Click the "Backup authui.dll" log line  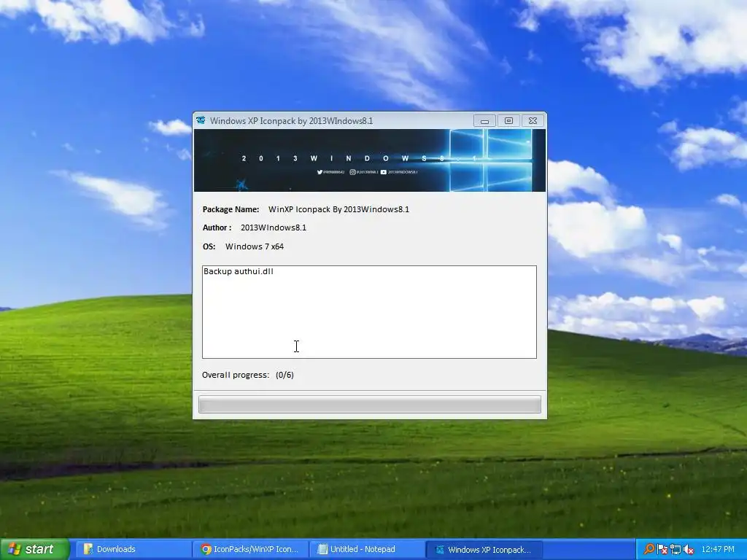(x=239, y=271)
